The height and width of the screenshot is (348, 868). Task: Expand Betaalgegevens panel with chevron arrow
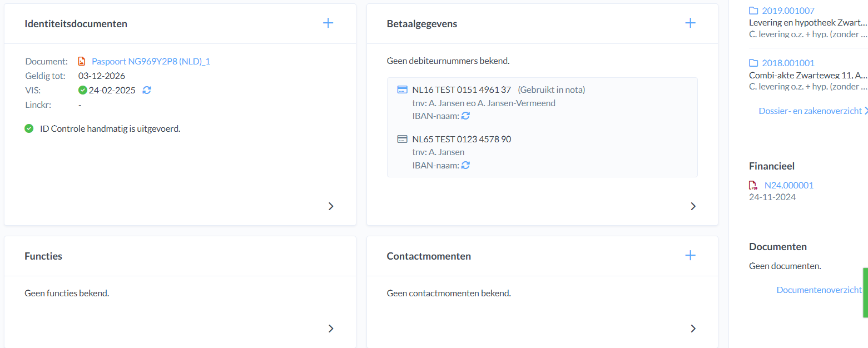pos(693,206)
